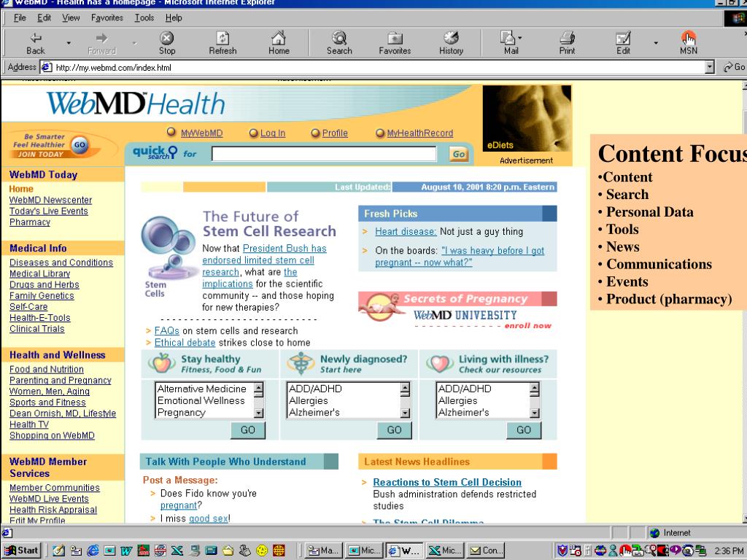
Task: Click the blue GO bubble above JOIN TODAY
Action: click(80, 144)
